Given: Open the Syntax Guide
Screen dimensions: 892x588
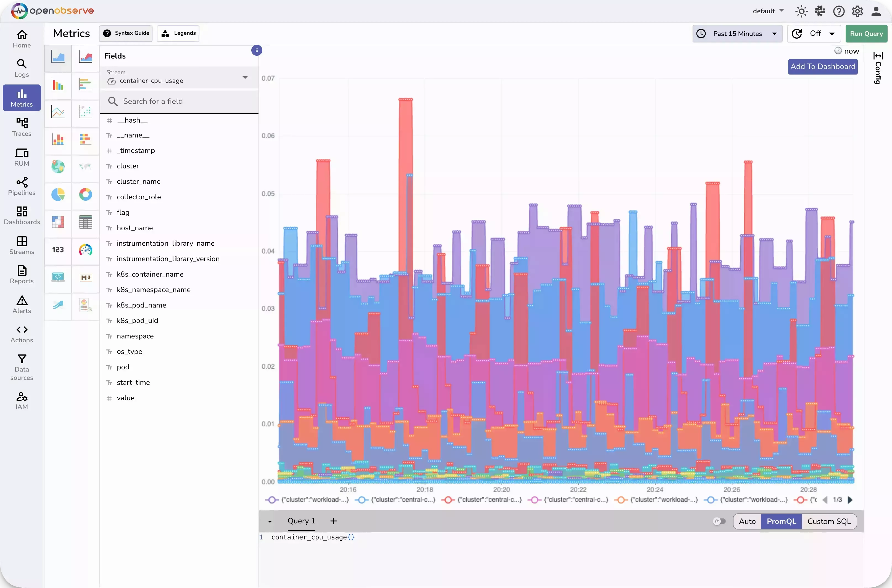Looking at the screenshot, I should [126, 33].
